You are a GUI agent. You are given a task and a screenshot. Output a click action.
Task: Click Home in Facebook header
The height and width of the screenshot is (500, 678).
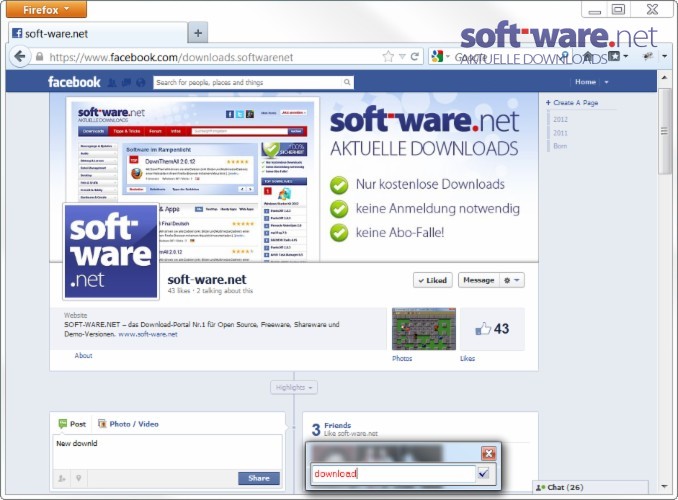click(x=585, y=82)
